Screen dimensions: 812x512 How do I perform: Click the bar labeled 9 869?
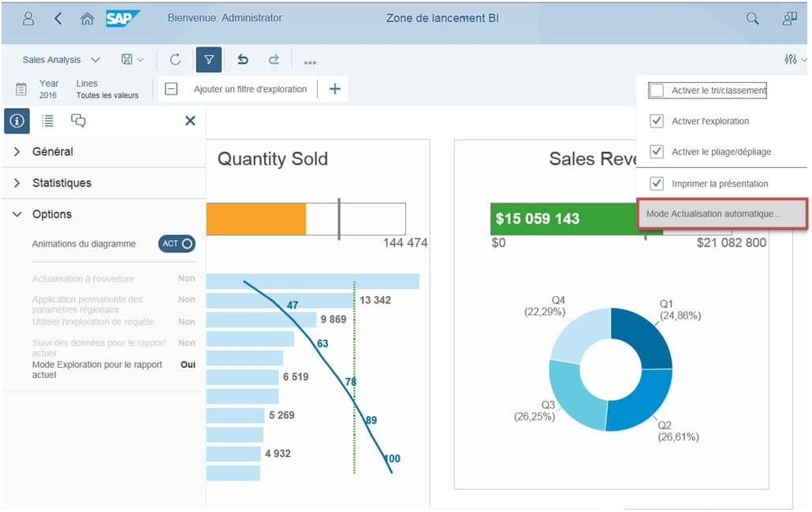click(261, 320)
